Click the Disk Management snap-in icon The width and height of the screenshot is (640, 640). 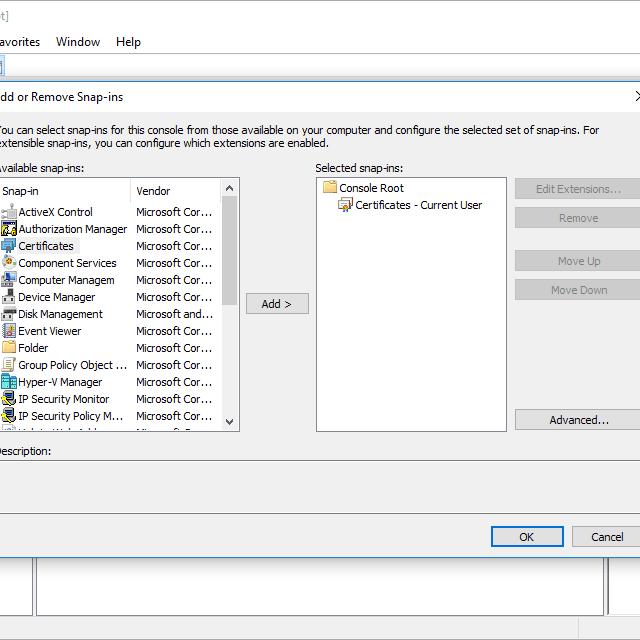tap(9, 314)
